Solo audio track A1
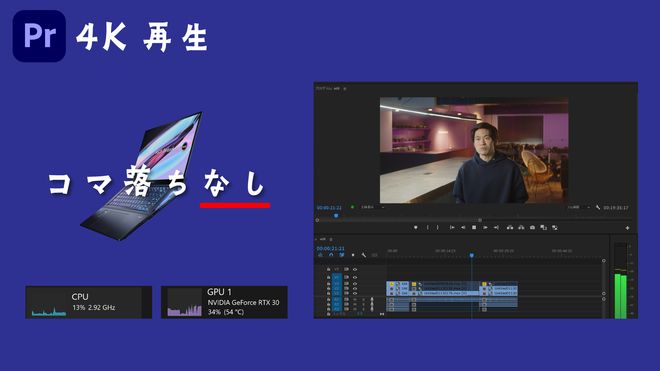Screen dimensions: 660x371 (364, 299)
